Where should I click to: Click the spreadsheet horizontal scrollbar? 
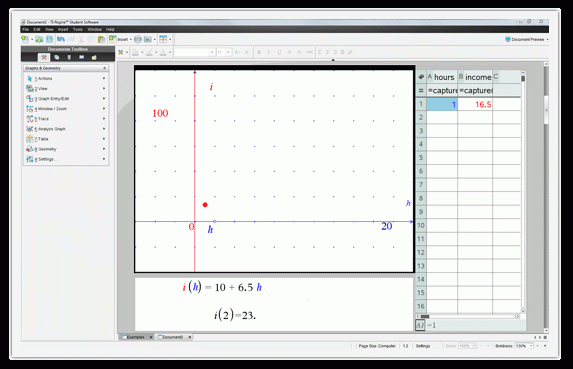click(x=468, y=316)
